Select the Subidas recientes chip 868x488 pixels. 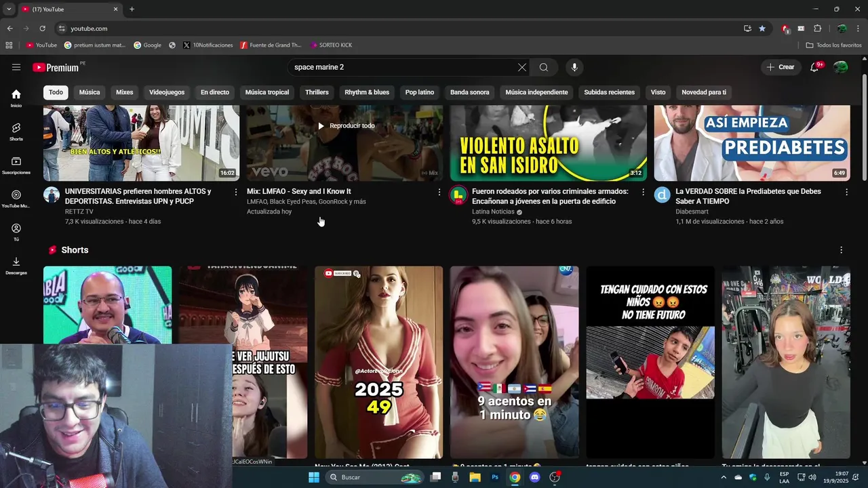point(610,92)
